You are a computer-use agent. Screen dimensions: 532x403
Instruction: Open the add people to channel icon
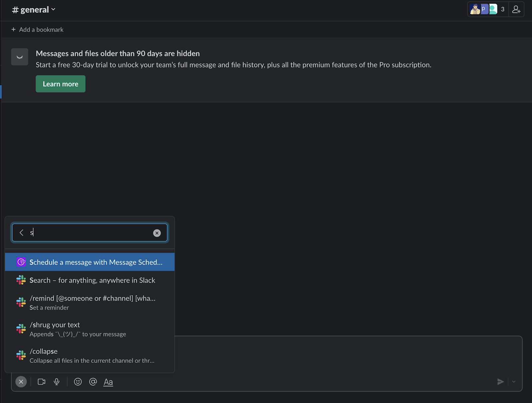point(516,9)
